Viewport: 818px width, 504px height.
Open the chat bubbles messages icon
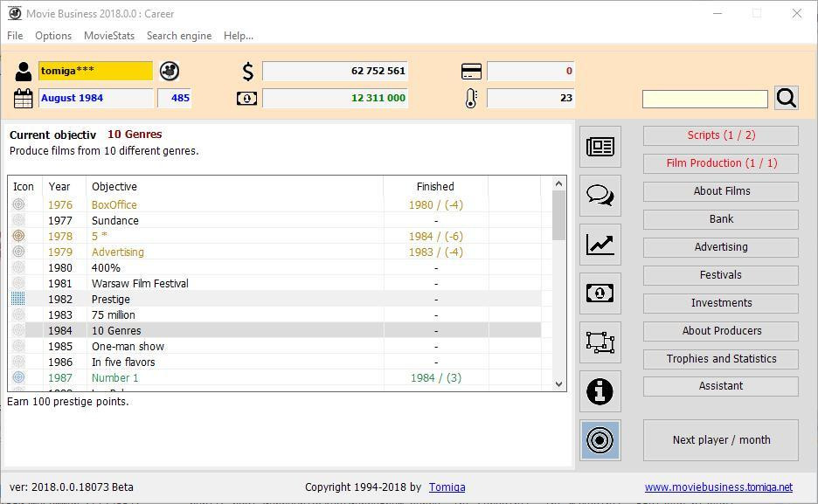click(600, 196)
